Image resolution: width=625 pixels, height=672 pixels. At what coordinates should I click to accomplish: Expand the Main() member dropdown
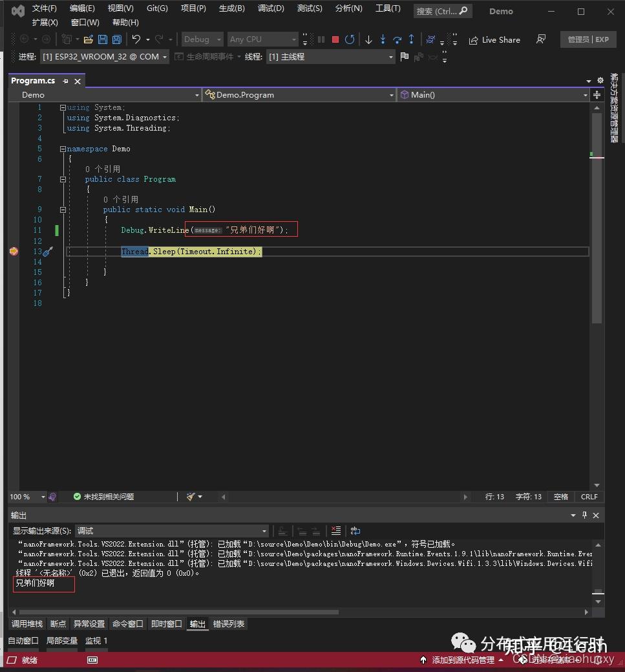point(494,94)
